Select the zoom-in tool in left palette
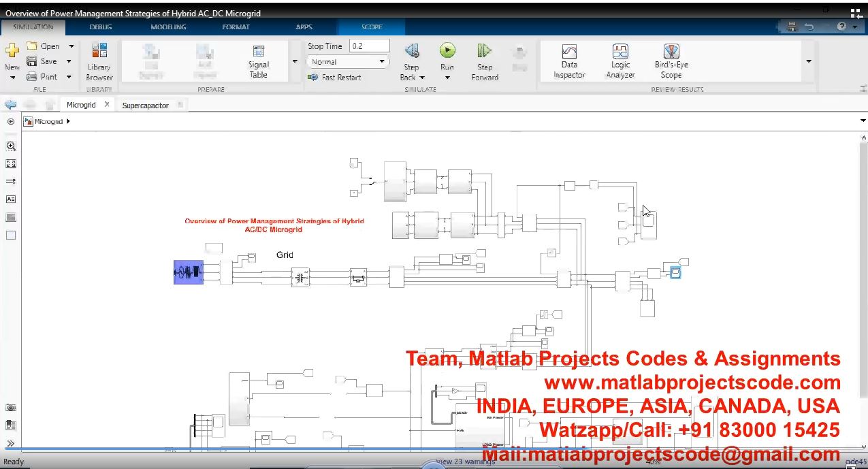Image resolution: width=868 pixels, height=469 pixels. 11,146
